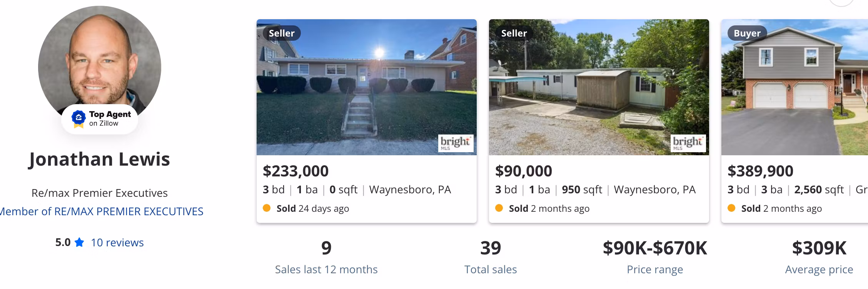Open Member of RE/MAX PREMIER EXECUTIVES link
This screenshot has width=868, height=289.
[102, 211]
